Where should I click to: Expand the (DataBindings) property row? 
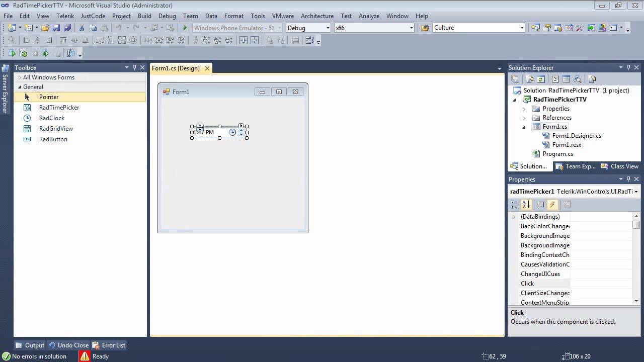click(514, 217)
